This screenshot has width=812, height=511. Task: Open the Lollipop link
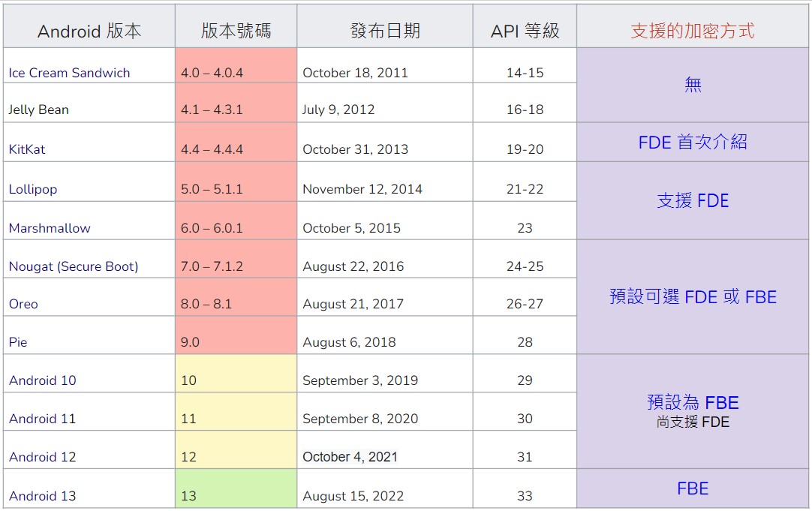pos(32,189)
